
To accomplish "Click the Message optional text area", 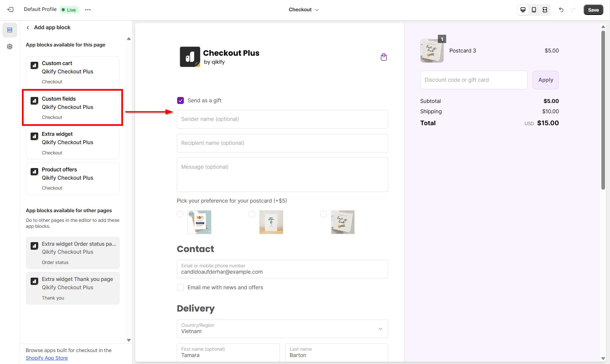I will tap(283, 175).
